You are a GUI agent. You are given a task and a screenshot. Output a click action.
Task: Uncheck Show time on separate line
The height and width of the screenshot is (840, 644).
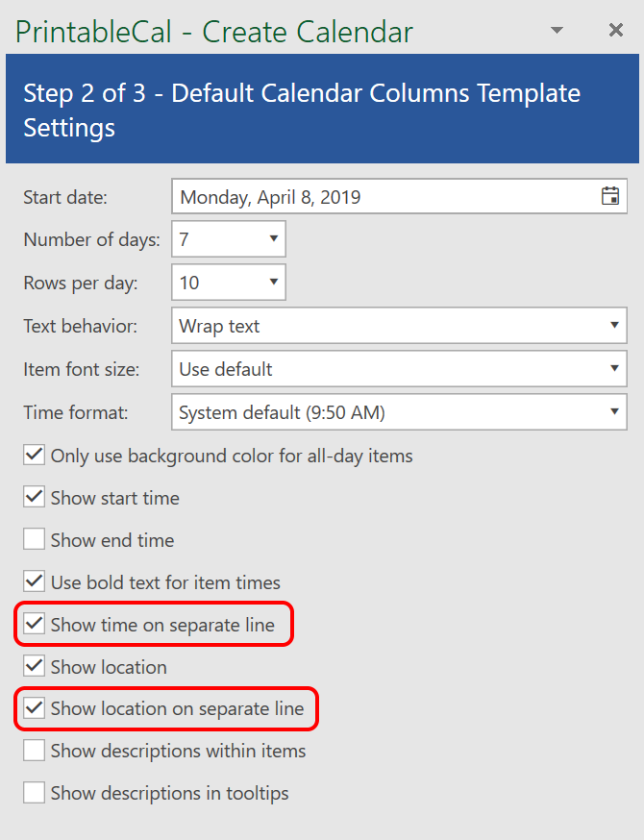click(35, 625)
